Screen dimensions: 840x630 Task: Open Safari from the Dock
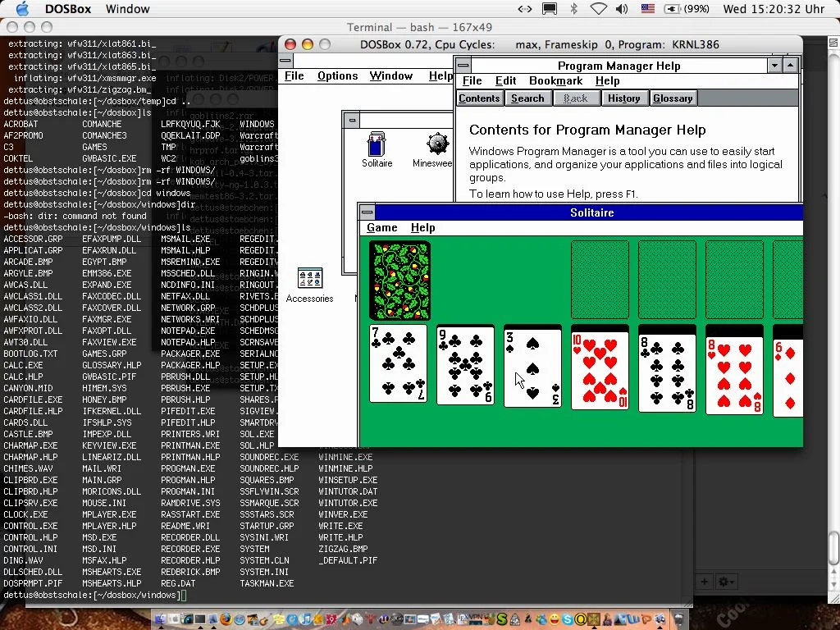pyautogui.click(x=239, y=620)
